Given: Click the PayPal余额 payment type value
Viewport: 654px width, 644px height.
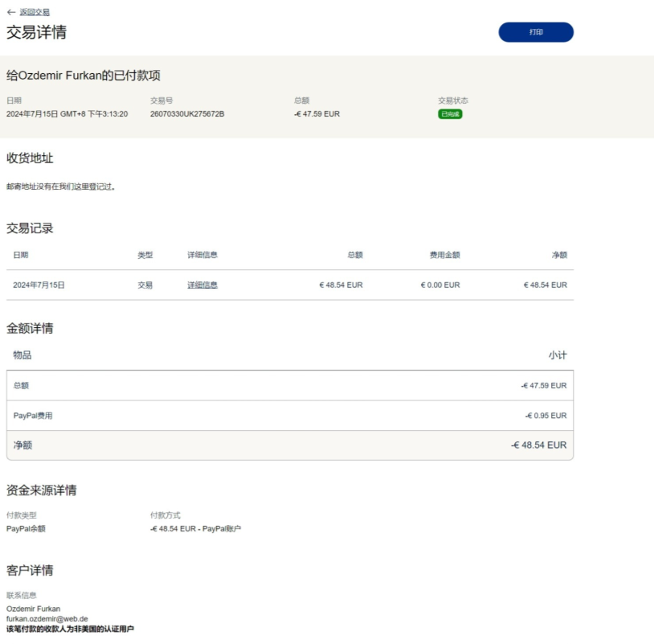Looking at the screenshot, I should [26, 529].
